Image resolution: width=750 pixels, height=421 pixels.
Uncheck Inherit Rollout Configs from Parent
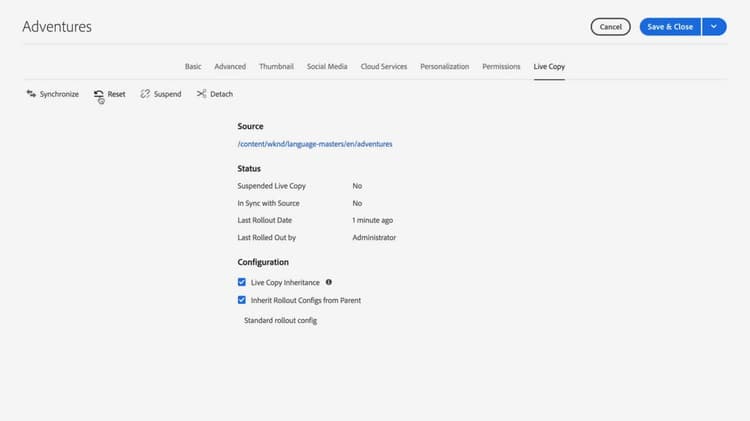click(242, 300)
